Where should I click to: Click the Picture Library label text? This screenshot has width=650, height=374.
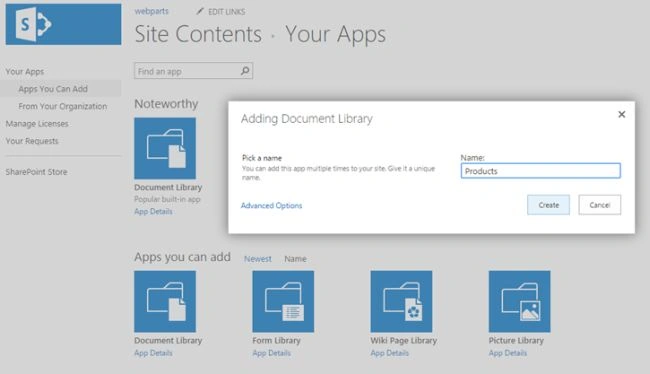tap(516, 340)
